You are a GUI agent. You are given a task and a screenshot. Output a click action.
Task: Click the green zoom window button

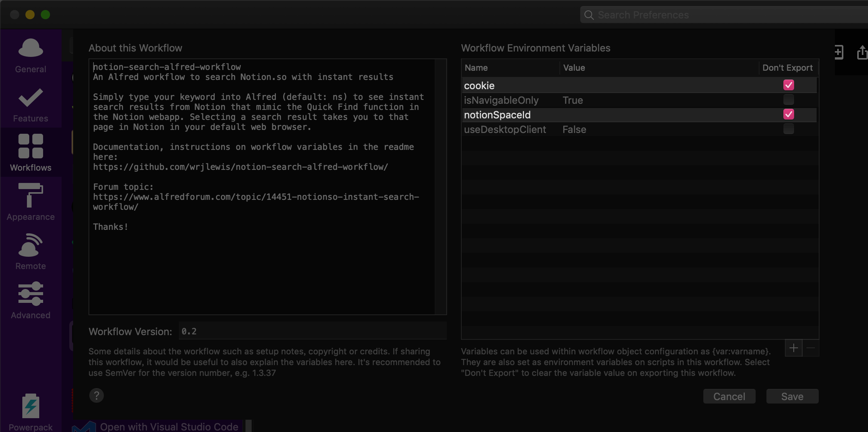coord(45,15)
